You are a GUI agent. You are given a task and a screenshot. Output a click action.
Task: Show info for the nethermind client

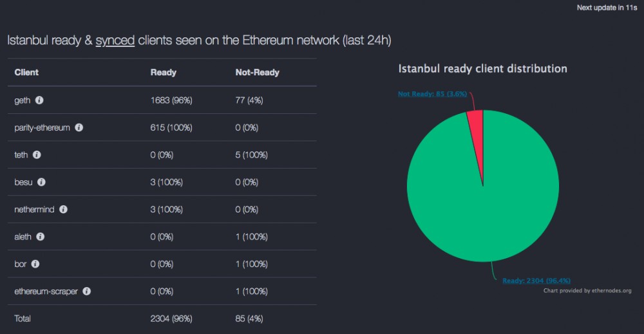tap(63, 209)
